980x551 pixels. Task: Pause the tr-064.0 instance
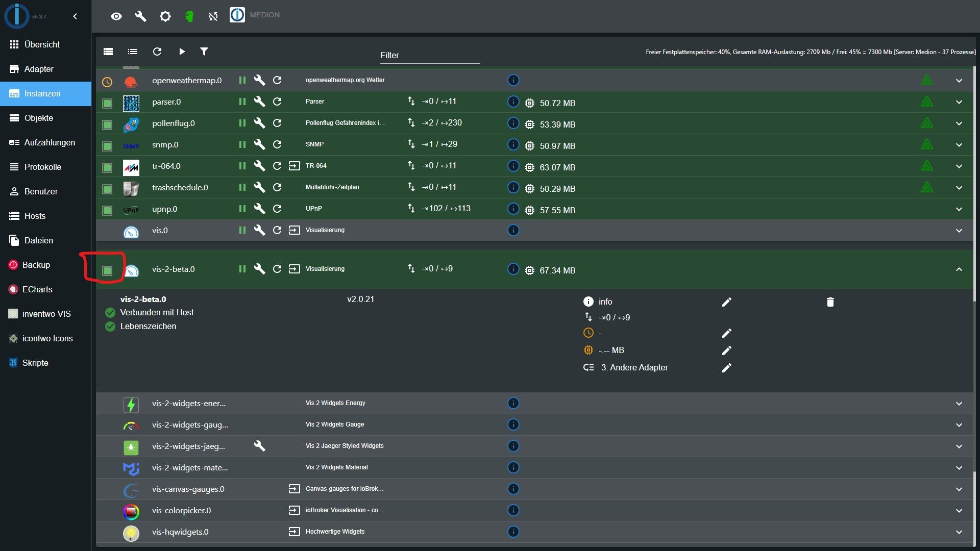pyautogui.click(x=242, y=166)
